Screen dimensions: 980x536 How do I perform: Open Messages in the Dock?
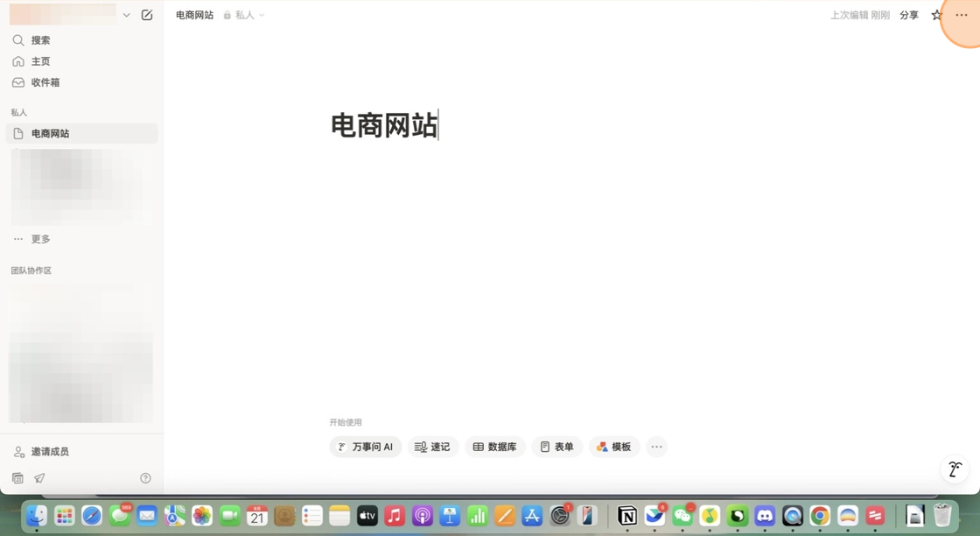(x=119, y=515)
